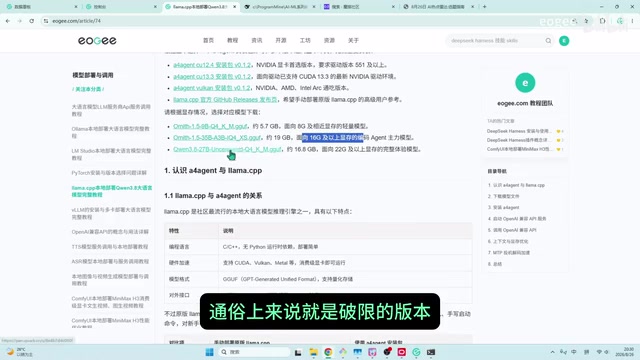Viewport: 640px width, 360px height.
Task: Jump to TOC 7. MTP 投机解码加速
Action: (x=509, y=253)
